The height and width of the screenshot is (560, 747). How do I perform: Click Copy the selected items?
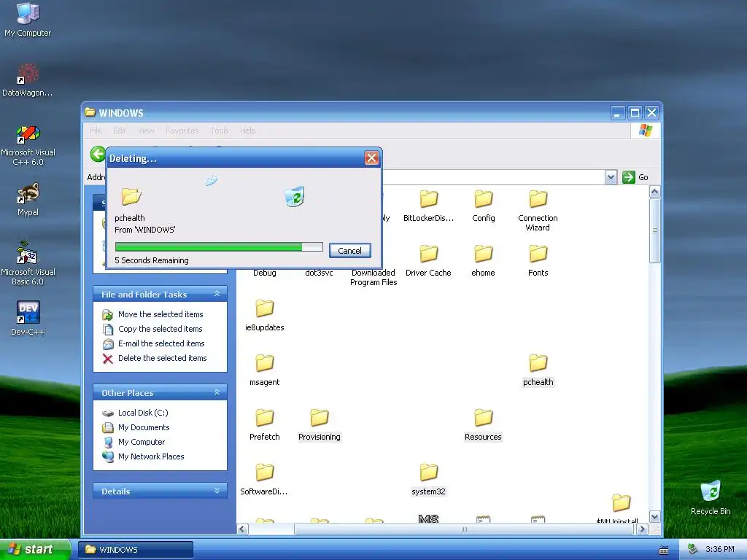(152, 329)
